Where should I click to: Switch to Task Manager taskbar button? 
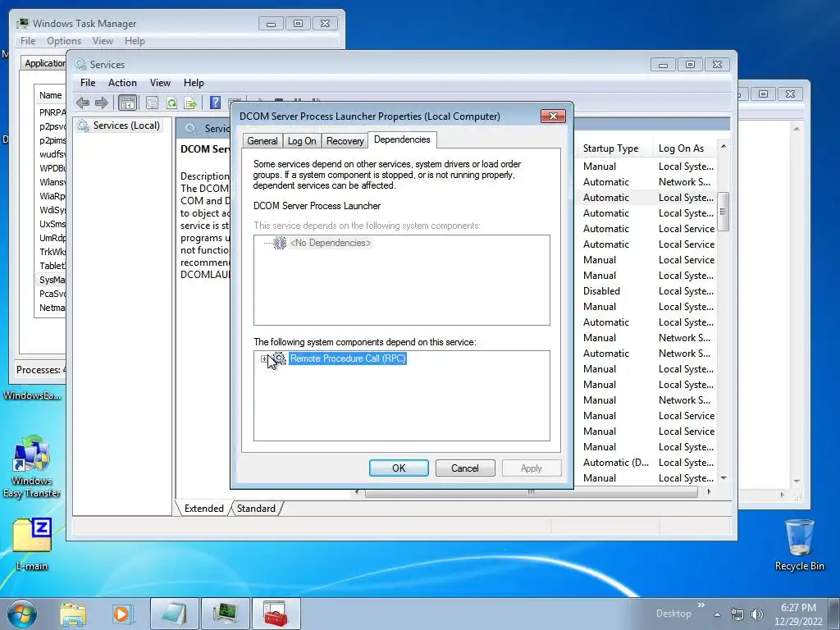[x=225, y=614]
